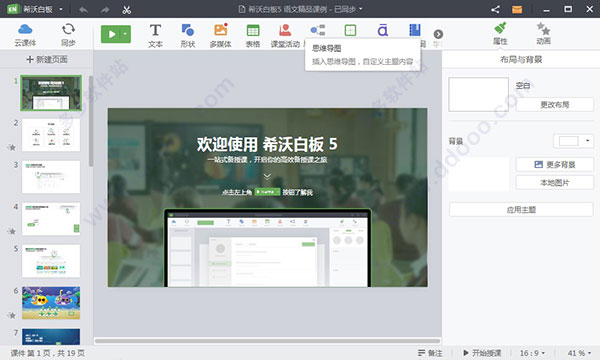
Task: Open the 背景 color dropdown
Action: pos(573,141)
